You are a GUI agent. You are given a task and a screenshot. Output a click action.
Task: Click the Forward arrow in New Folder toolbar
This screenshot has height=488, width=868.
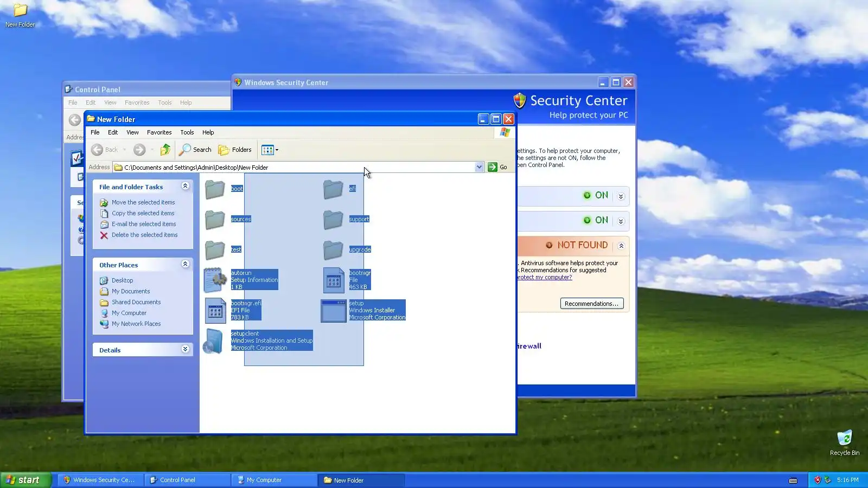coord(139,150)
